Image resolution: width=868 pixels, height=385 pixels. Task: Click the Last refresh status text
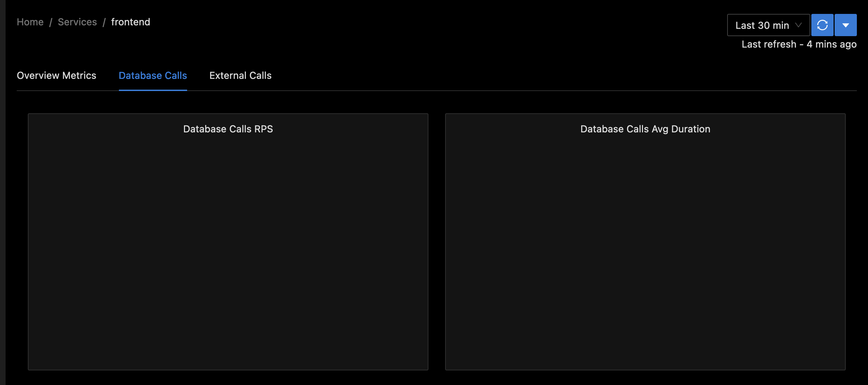coord(799,44)
